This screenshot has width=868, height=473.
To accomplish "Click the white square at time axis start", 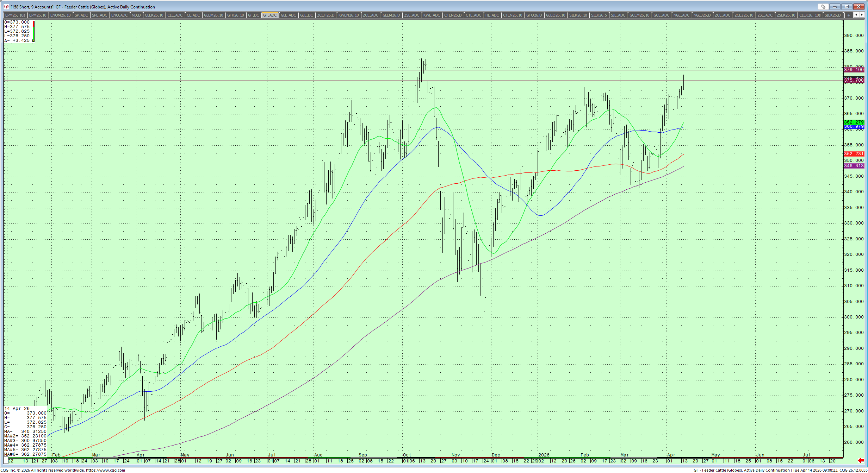I will click(x=6, y=461).
